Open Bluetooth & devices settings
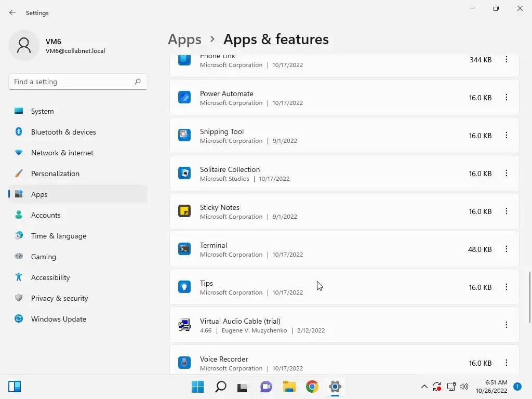Viewport: 532px width, 399px height. (x=63, y=132)
